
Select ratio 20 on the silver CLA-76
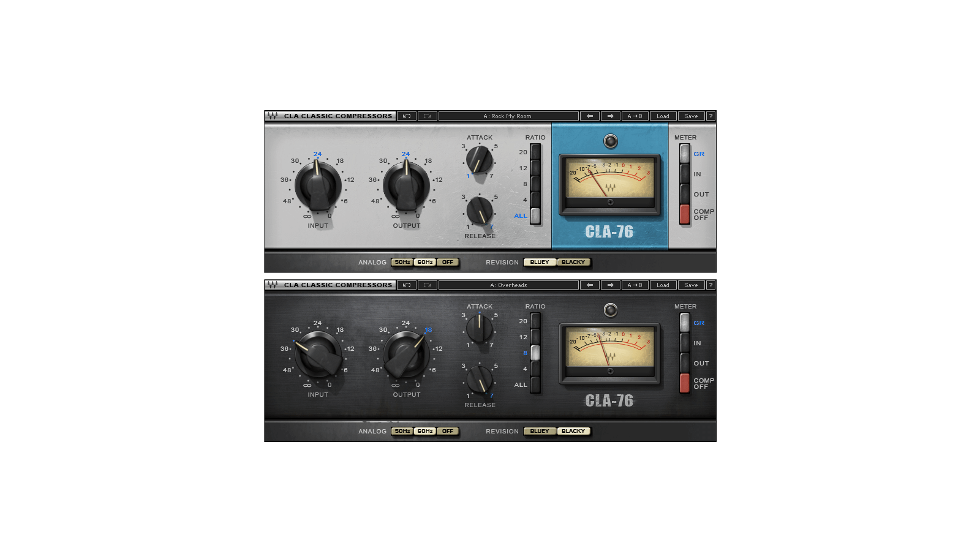[535, 152]
